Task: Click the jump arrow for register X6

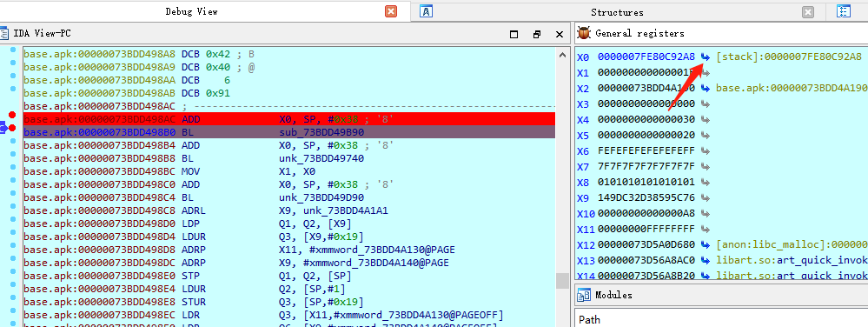Action: (x=706, y=150)
